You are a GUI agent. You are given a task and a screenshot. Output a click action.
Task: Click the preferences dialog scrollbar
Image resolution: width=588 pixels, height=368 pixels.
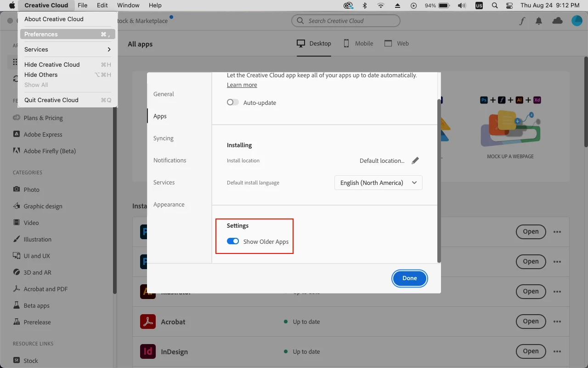[x=439, y=180]
